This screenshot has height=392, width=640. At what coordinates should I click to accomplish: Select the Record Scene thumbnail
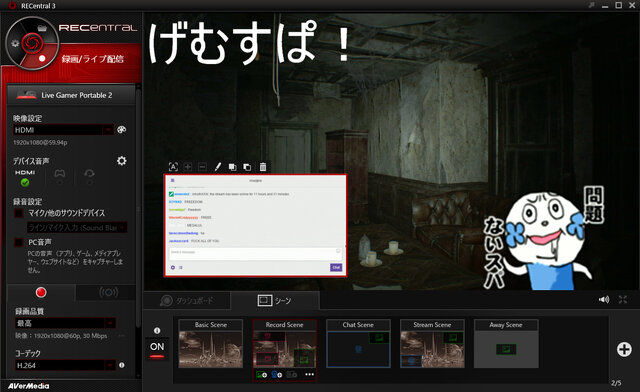[284, 344]
